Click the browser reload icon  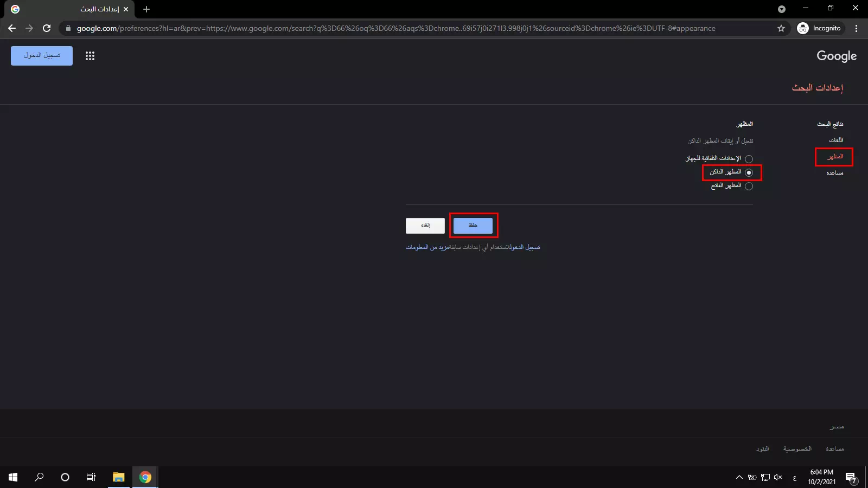47,28
